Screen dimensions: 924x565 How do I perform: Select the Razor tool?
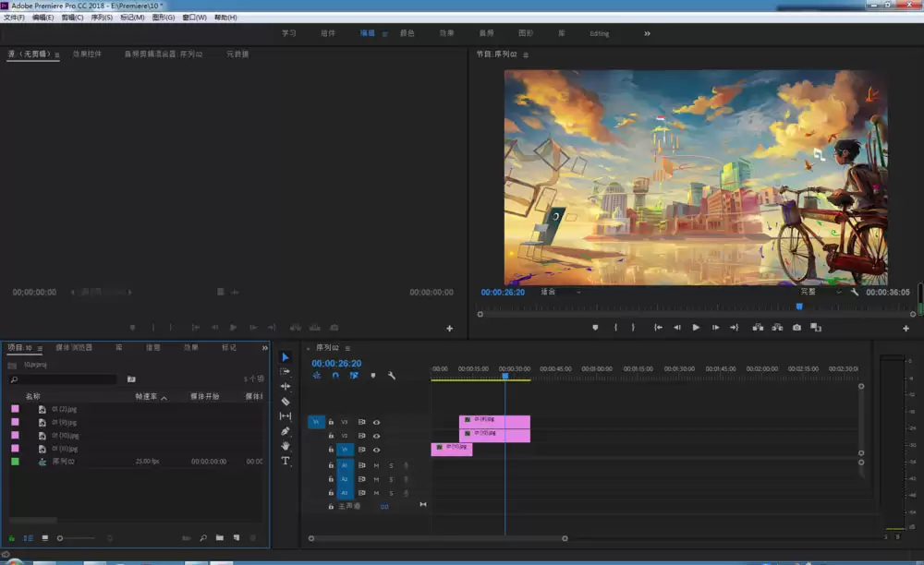[286, 402]
